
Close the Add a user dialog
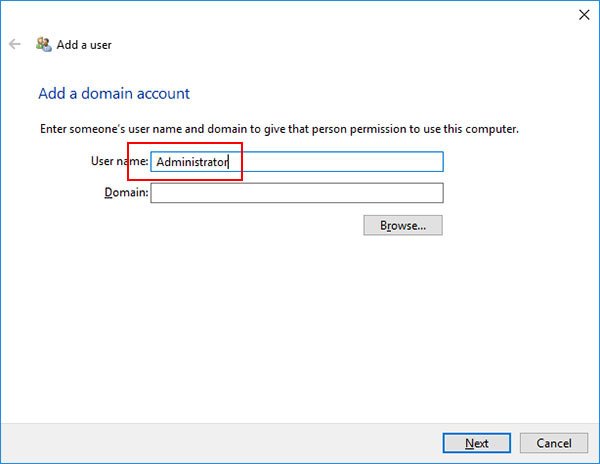584,15
